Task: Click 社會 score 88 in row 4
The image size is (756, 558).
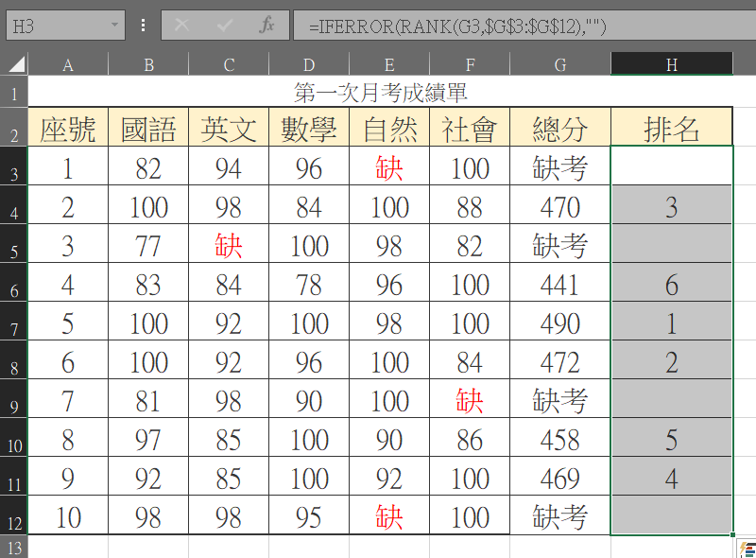Action: [470, 204]
